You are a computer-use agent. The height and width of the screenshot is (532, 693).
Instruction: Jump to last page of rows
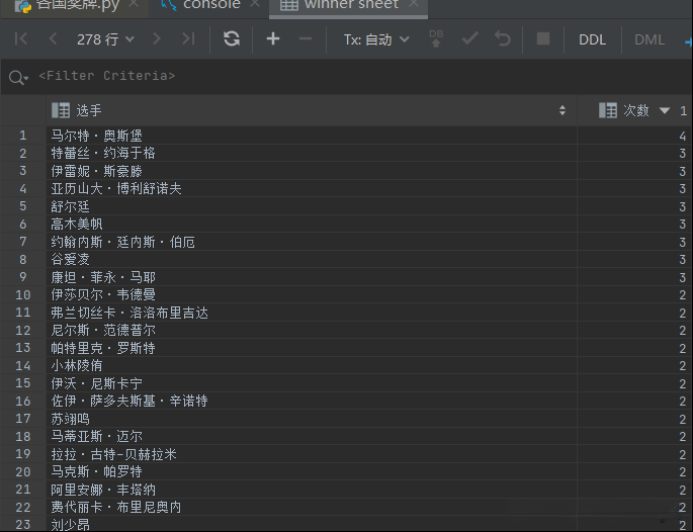(x=188, y=39)
